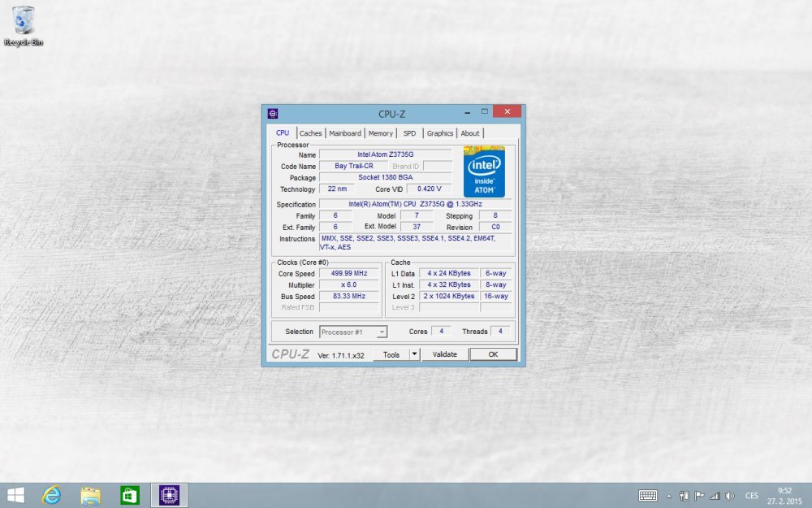The width and height of the screenshot is (812, 508).
Task: Open the touch keyboard tray icon
Action: (x=648, y=496)
